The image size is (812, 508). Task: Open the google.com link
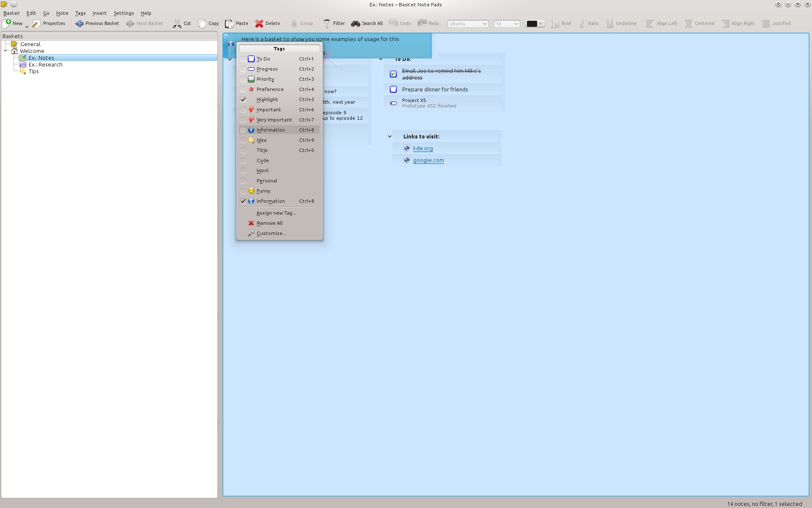coord(428,160)
